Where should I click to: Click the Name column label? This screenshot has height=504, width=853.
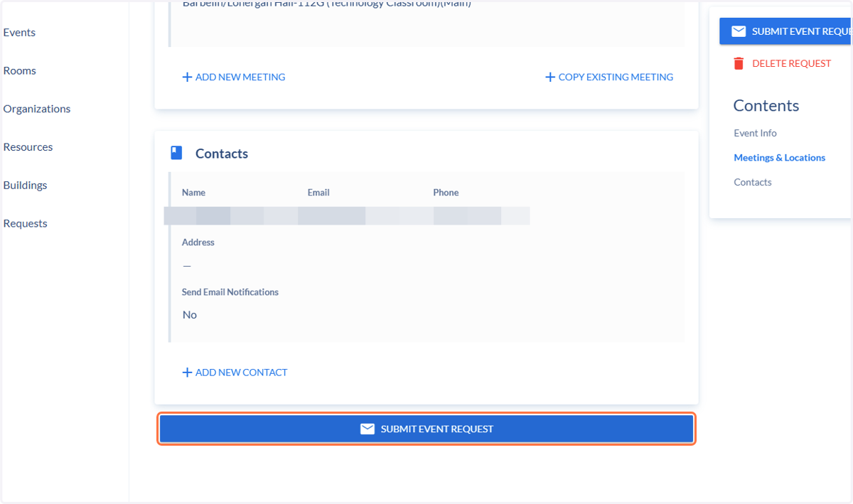[193, 193]
